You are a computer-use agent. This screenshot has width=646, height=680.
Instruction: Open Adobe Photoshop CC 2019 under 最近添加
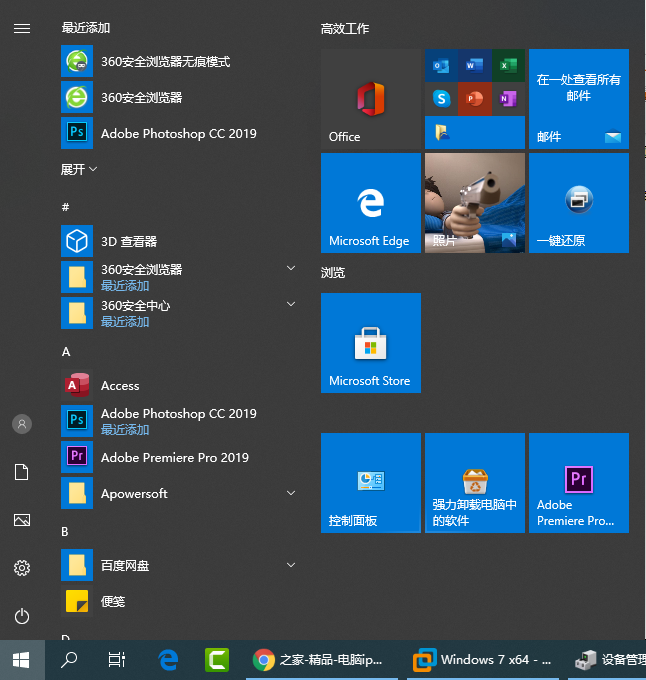pyautogui.click(x=179, y=133)
